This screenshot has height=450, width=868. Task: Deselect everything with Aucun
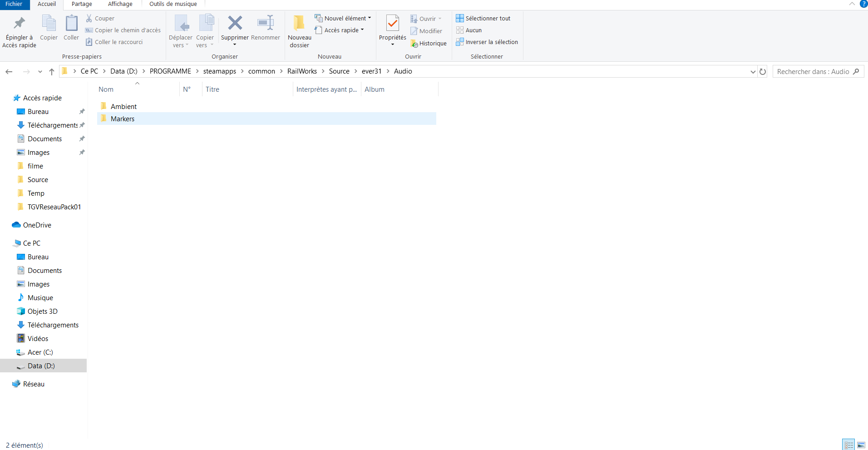click(469, 30)
